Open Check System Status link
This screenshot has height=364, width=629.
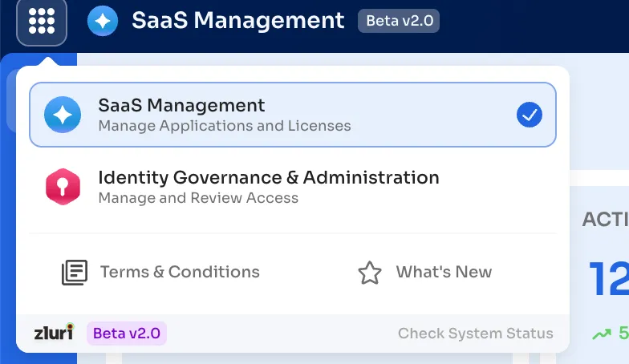pyautogui.click(x=475, y=334)
